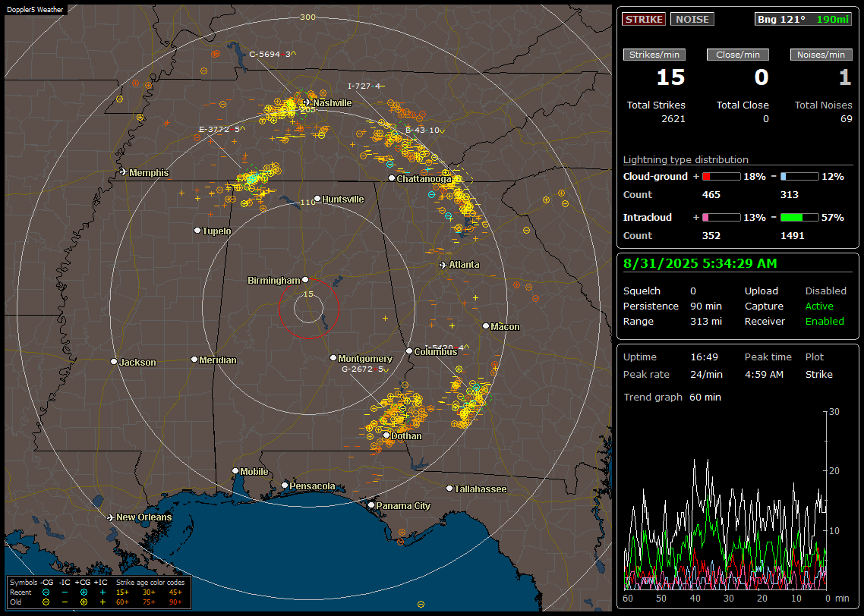Click the Tallahassee city marker dot
This screenshot has width=864, height=616.
[x=449, y=489]
